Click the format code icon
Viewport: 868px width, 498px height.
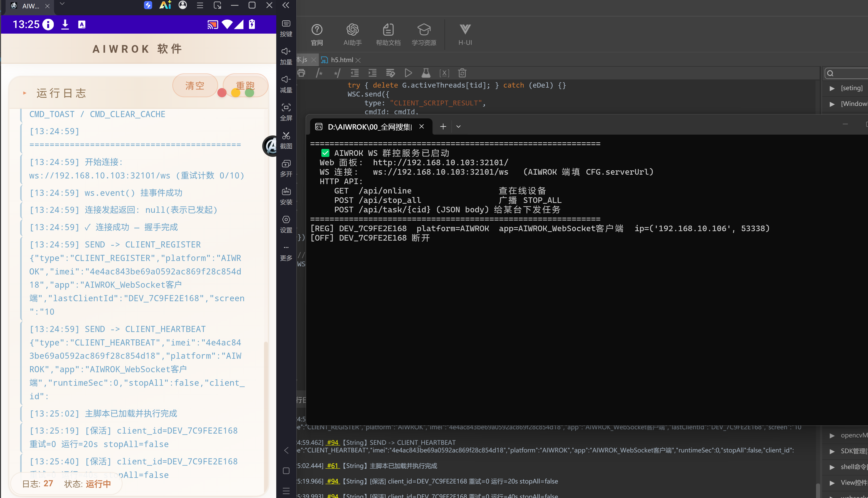pyautogui.click(x=390, y=73)
